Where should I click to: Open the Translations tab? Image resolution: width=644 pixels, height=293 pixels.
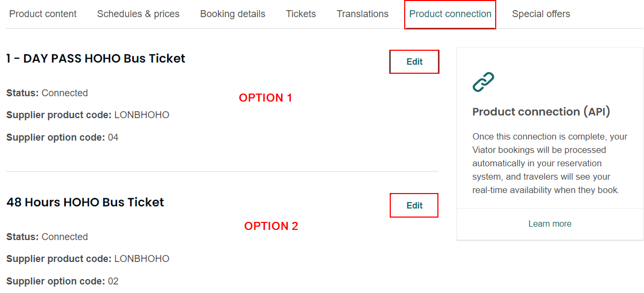coord(362,14)
